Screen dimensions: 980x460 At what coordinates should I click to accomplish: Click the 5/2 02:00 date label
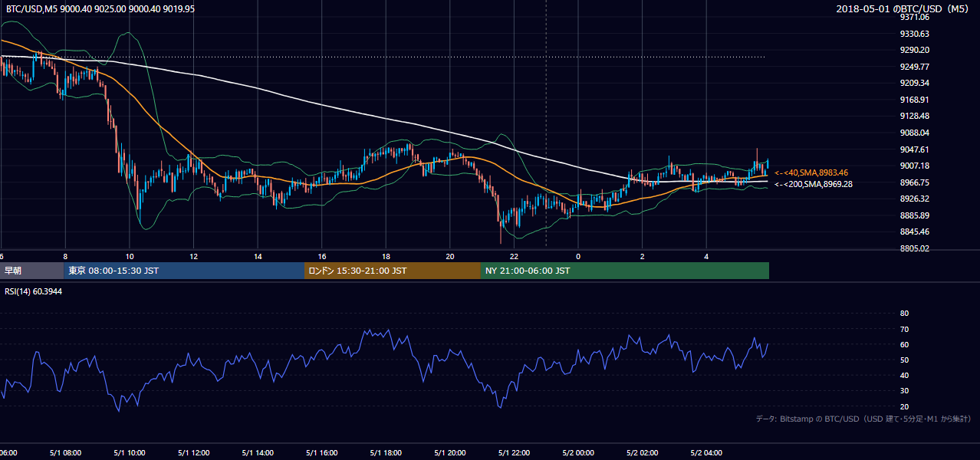click(x=643, y=453)
